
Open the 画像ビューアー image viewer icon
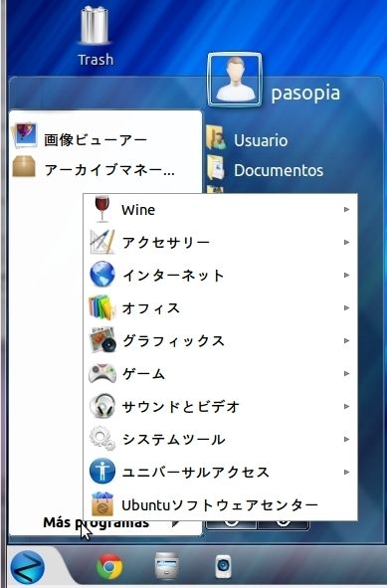tap(25, 135)
